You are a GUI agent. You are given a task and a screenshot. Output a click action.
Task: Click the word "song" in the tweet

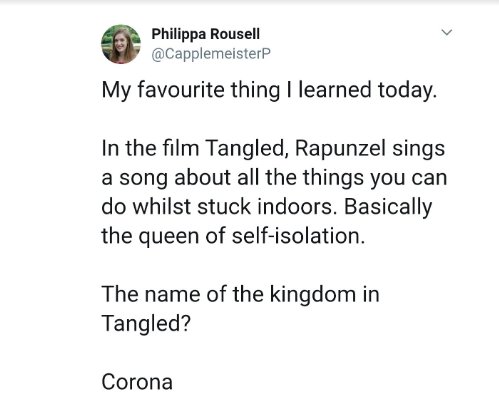143,178
